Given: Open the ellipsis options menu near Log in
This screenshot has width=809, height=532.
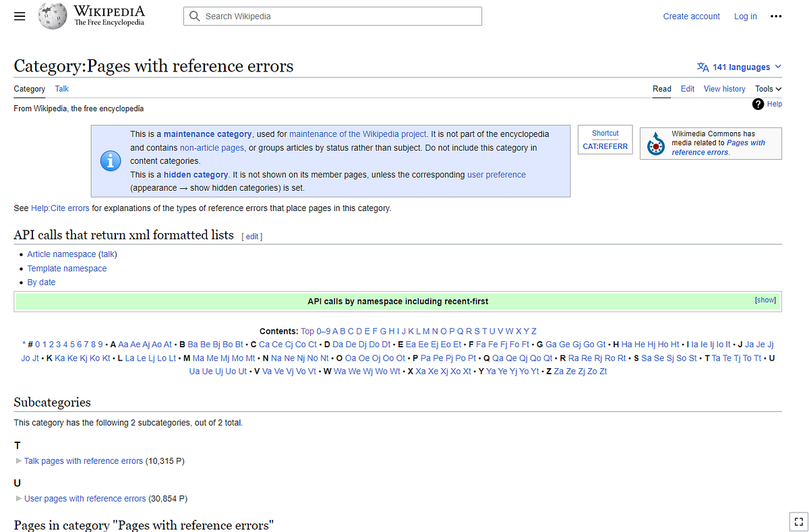Looking at the screenshot, I should pos(776,16).
